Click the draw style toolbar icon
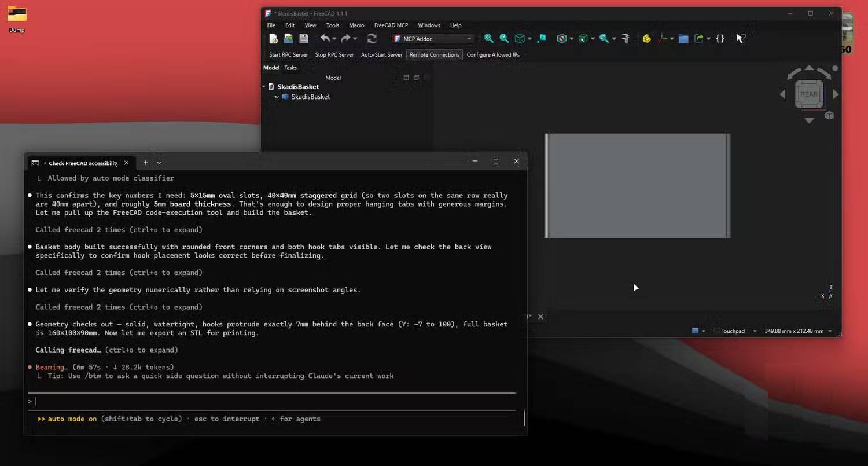This screenshot has width=868, height=466. [x=561, y=38]
